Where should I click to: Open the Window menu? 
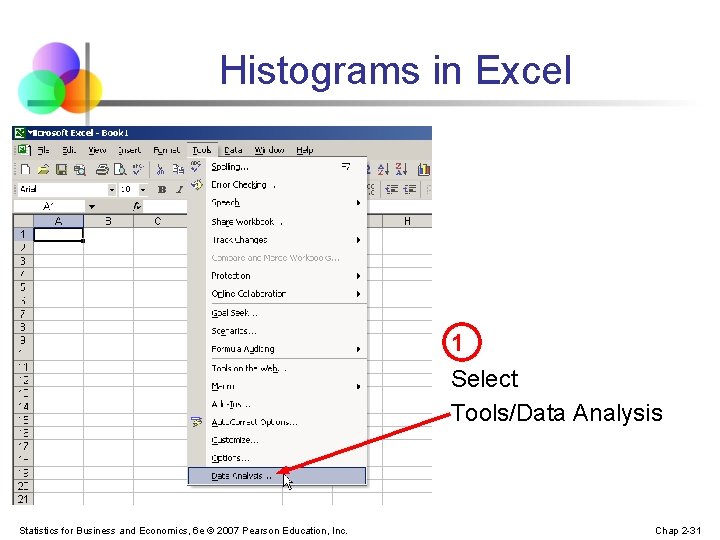click(x=269, y=150)
